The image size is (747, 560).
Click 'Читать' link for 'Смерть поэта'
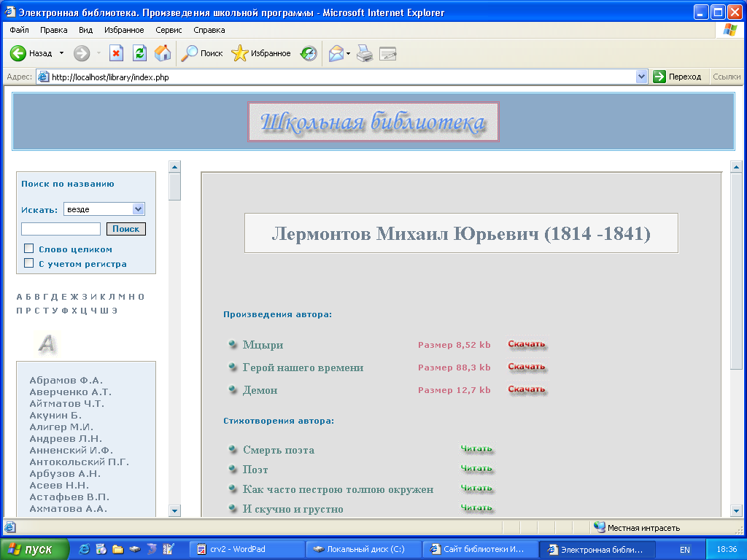click(x=476, y=448)
